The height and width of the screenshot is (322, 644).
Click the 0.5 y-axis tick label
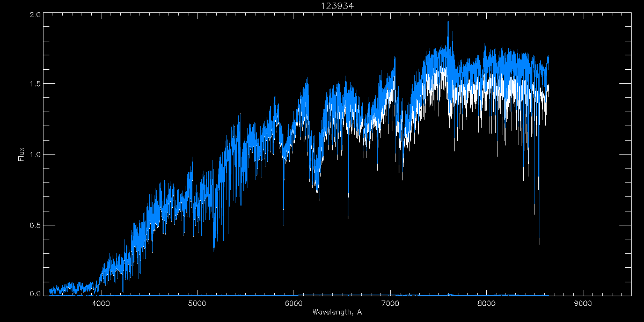coord(35,225)
